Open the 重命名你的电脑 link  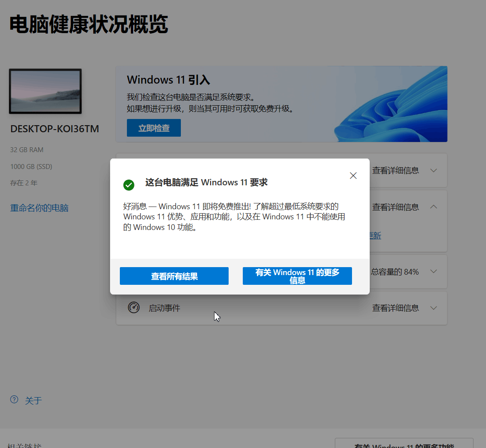coord(39,208)
